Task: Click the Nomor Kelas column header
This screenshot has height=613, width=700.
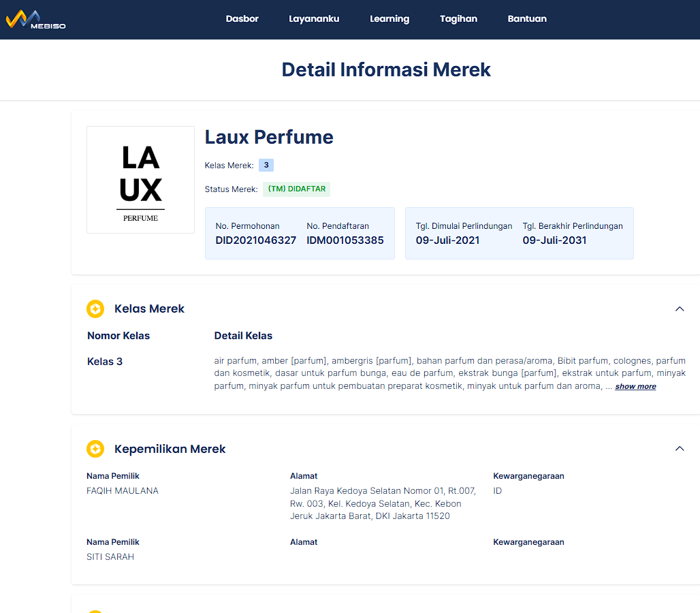Action: click(x=118, y=336)
